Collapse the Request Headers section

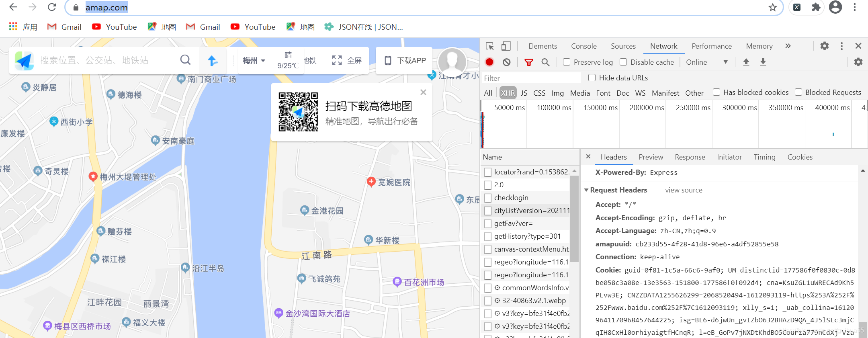pyautogui.click(x=586, y=190)
